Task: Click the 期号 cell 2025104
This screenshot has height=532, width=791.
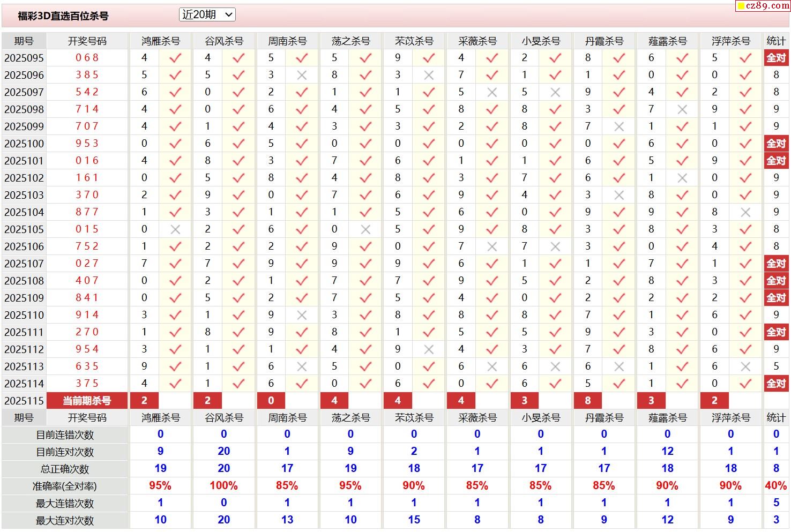Action: click(24, 212)
